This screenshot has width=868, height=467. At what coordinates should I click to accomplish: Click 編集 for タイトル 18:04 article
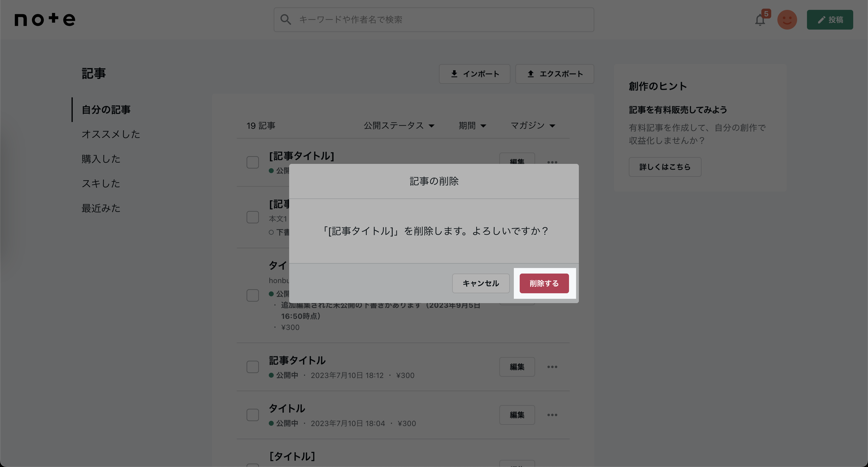tap(517, 415)
